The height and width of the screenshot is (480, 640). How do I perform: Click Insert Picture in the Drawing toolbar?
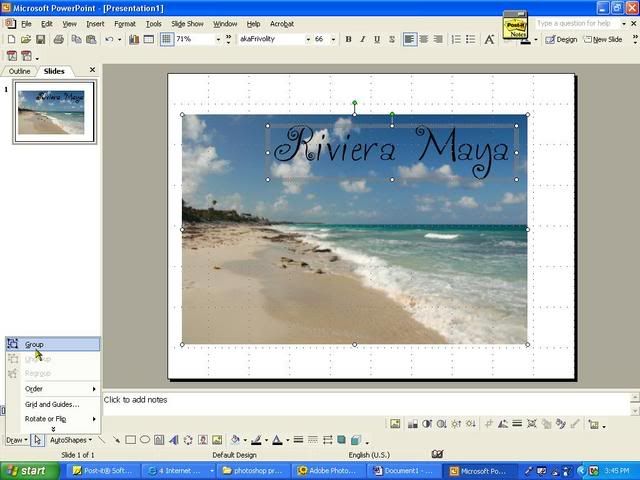pos(217,440)
